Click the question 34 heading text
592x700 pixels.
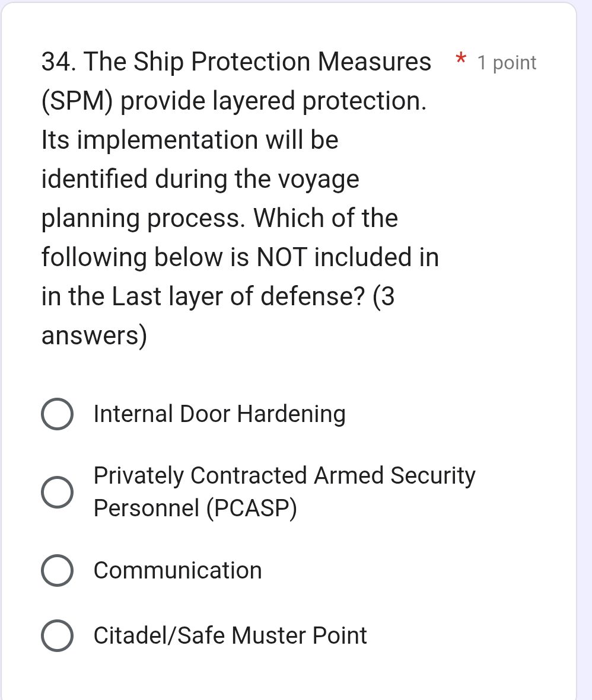pos(235,61)
